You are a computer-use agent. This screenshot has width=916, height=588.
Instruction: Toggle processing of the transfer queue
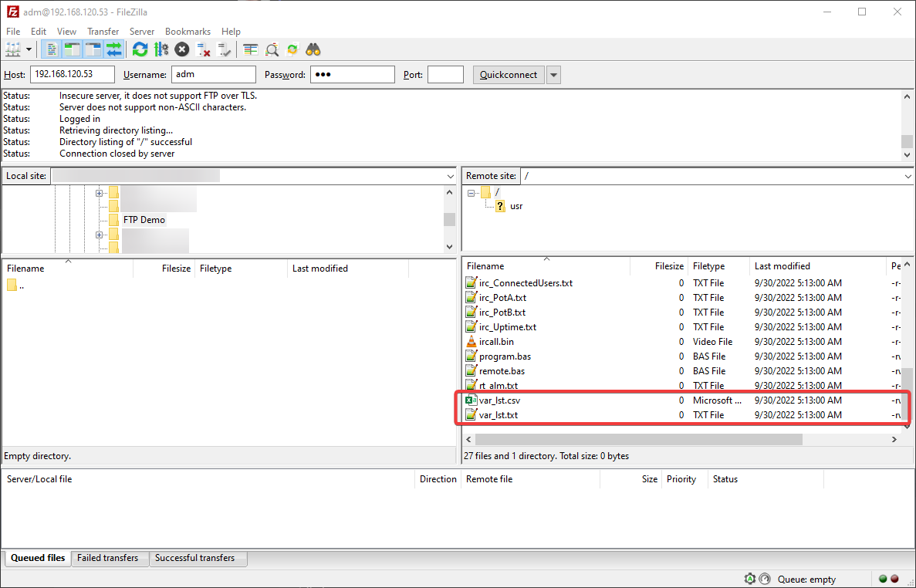[x=161, y=49]
